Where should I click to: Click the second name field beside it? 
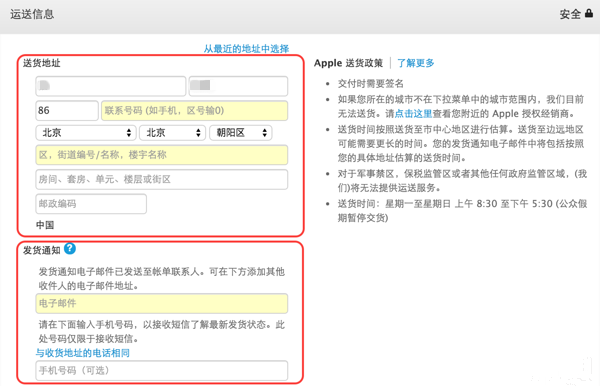click(x=238, y=86)
